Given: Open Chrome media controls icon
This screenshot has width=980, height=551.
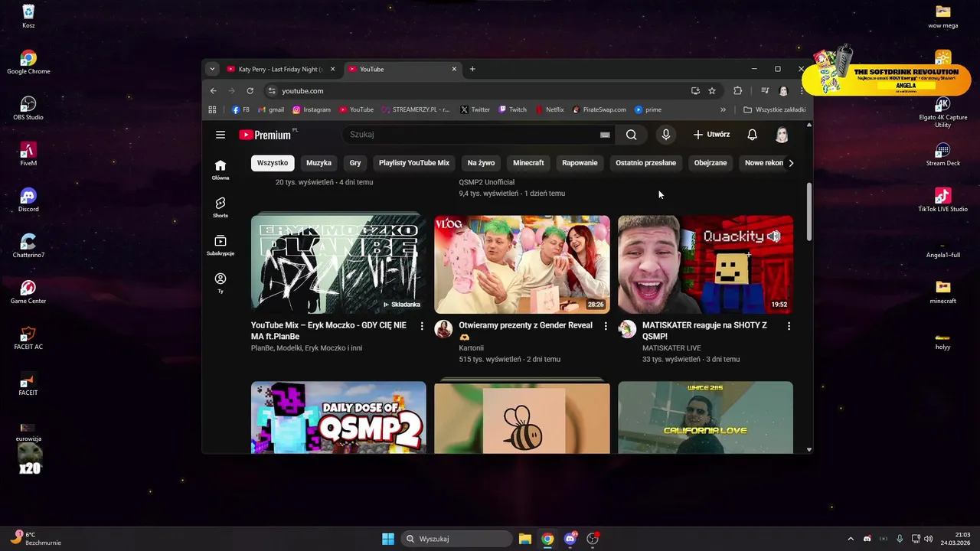Looking at the screenshot, I should pos(764,90).
